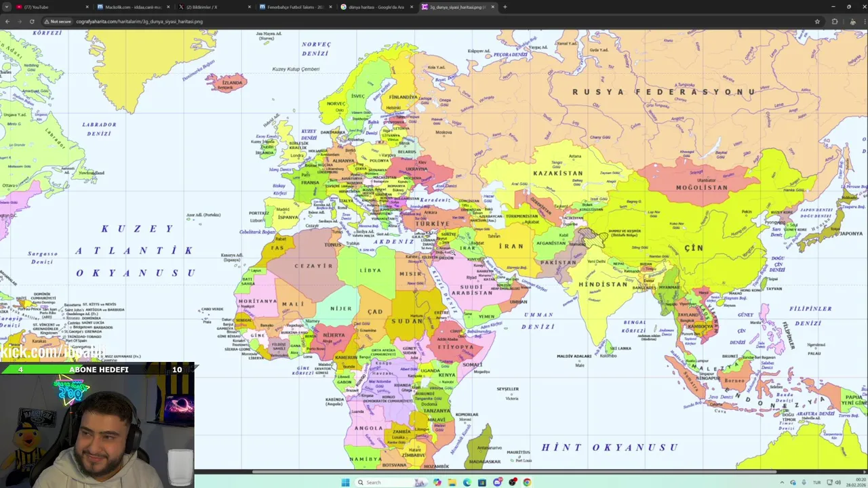Image resolution: width=868 pixels, height=488 pixels.
Task: Open the Chrome three-dot menu
Action: (x=863, y=21)
